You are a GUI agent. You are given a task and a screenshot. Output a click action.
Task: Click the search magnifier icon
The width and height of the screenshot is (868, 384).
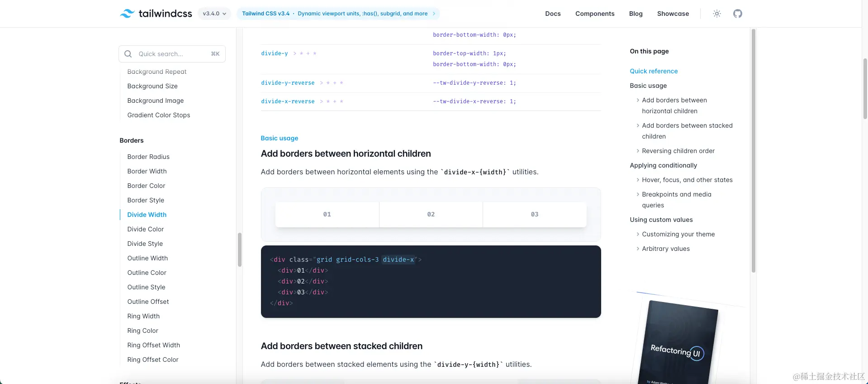coord(128,54)
